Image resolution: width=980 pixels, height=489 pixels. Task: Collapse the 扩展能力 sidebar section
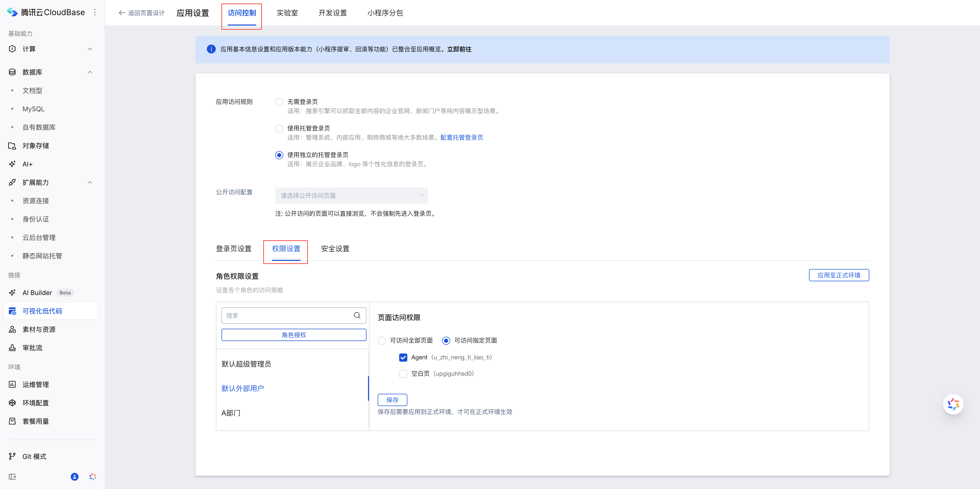click(x=90, y=183)
